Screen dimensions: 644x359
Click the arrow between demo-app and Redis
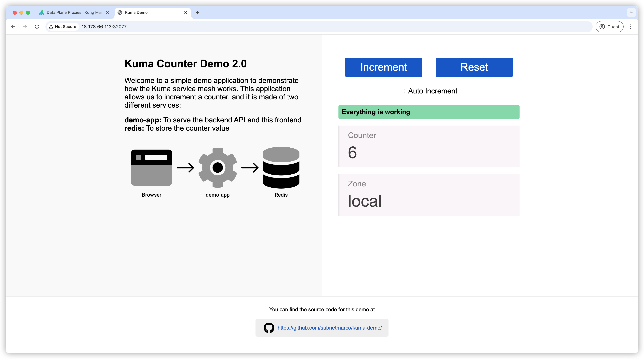point(250,167)
